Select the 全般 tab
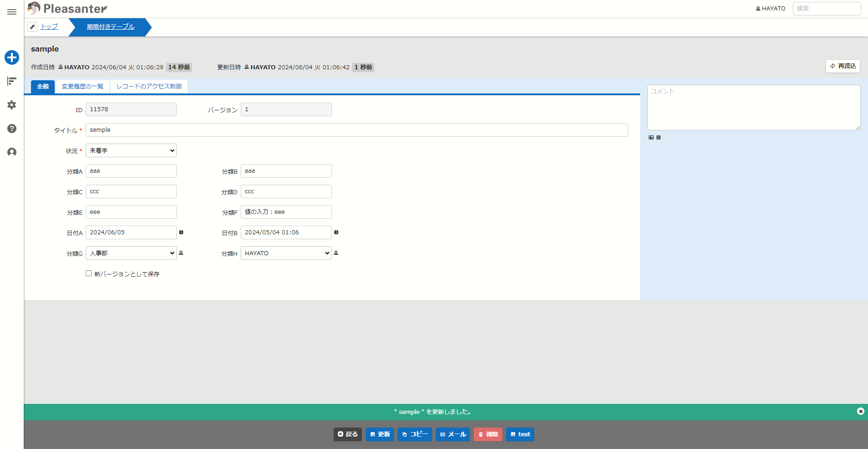 click(43, 87)
